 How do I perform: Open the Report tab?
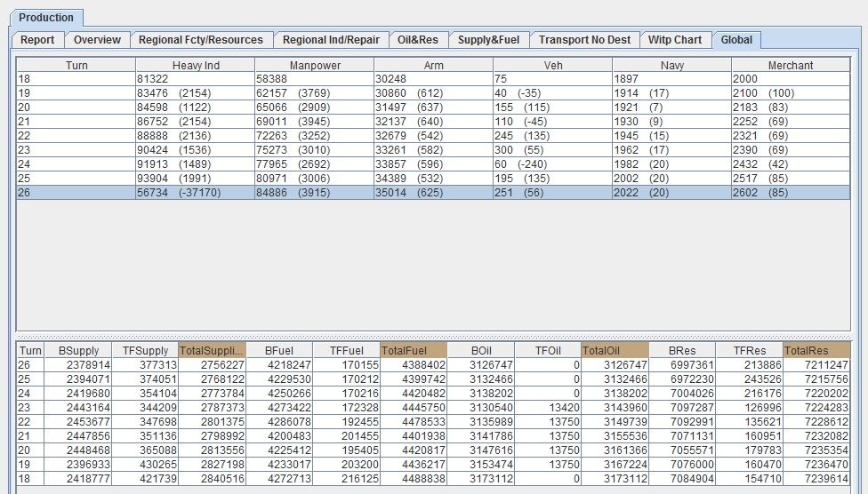(37, 40)
